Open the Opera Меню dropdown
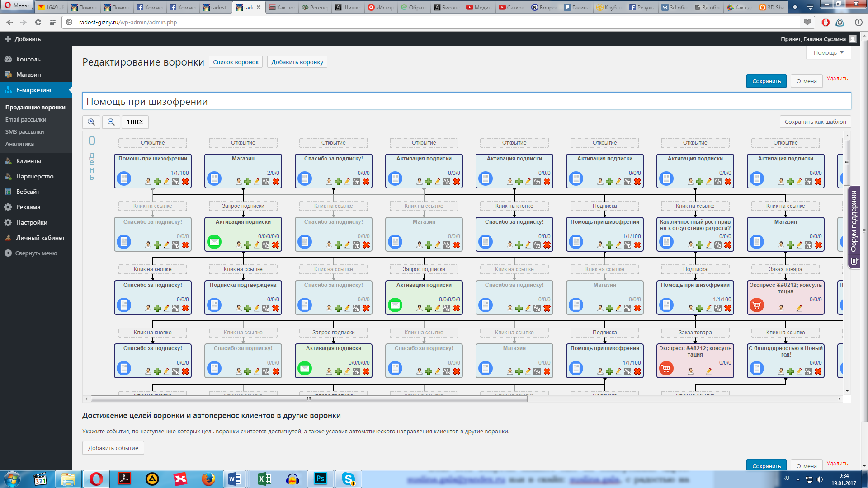The height and width of the screenshot is (488, 868). pyautogui.click(x=17, y=5)
